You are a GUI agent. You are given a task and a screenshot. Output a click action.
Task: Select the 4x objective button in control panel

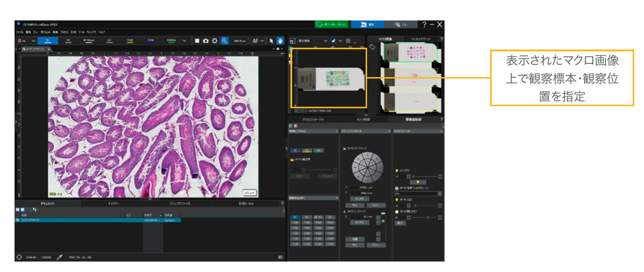coord(296,151)
